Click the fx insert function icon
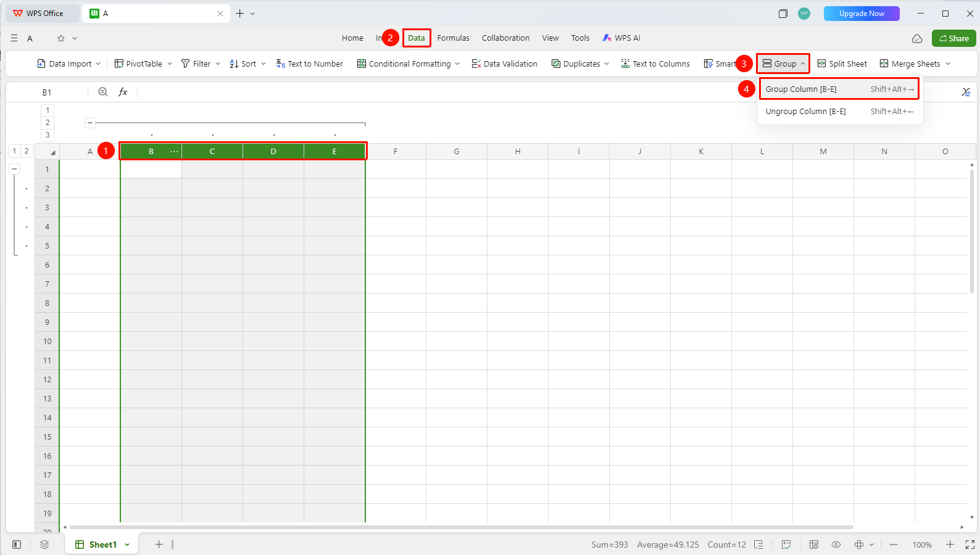Screen dimensions: 980x555 tap(123, 92)
